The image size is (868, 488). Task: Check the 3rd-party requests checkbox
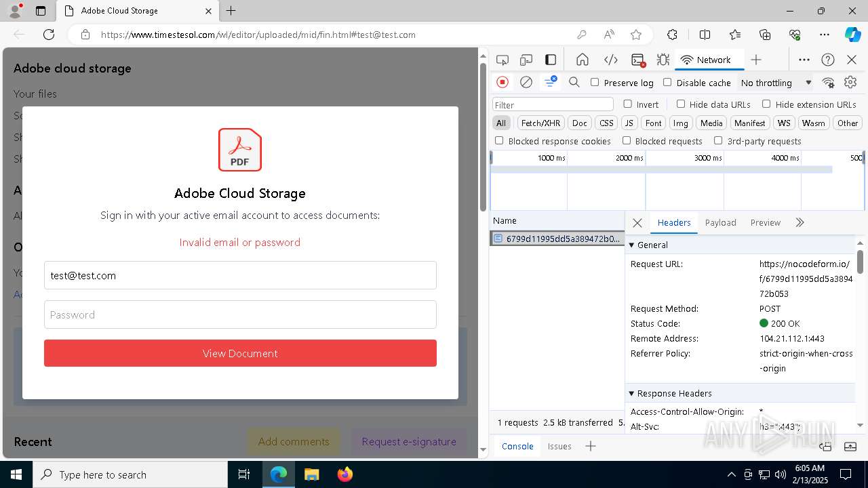(x=718, y=140)
